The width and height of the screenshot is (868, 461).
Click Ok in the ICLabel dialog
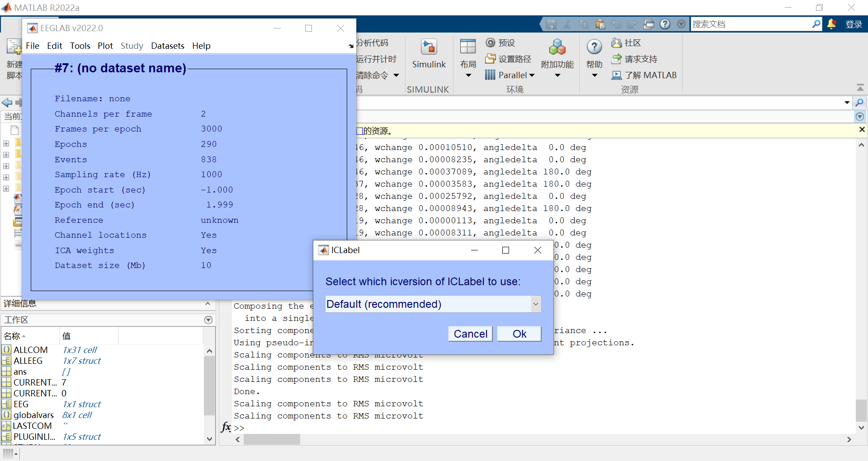(519, 334)
